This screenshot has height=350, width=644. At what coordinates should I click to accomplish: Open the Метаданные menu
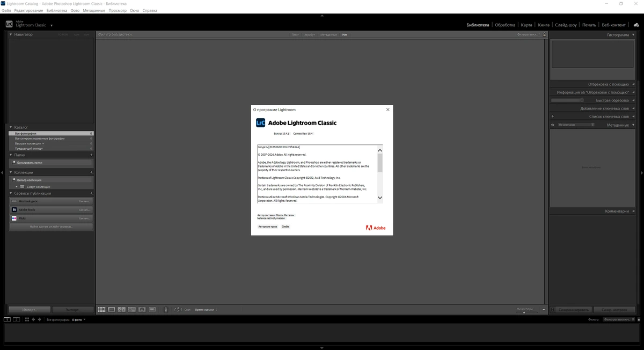tap(94, 10)
